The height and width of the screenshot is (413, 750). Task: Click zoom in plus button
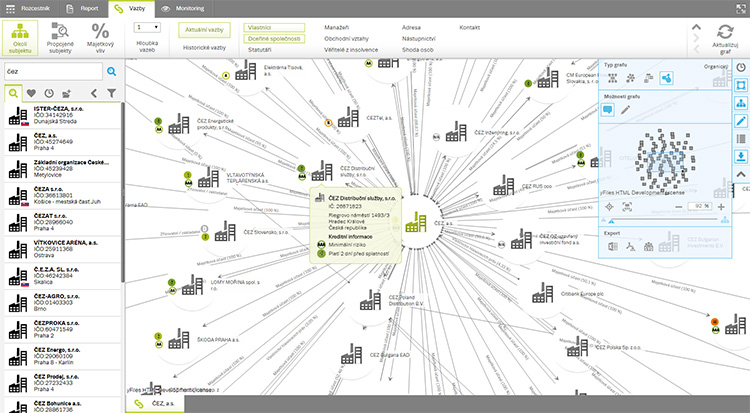(x=721, y=207)
